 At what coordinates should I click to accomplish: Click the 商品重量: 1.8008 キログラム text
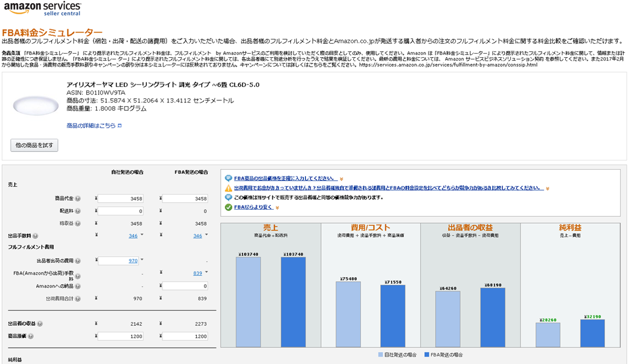(x=107, y=109)
